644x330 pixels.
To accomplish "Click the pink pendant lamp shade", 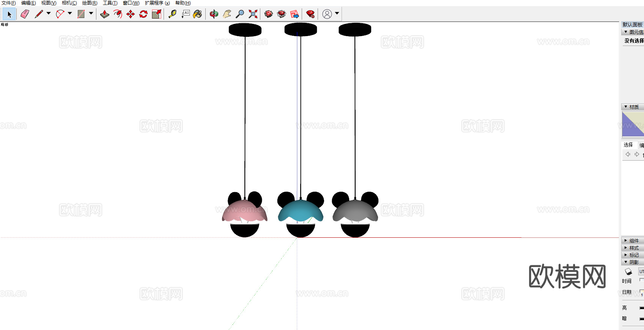I will pos(244,212).
